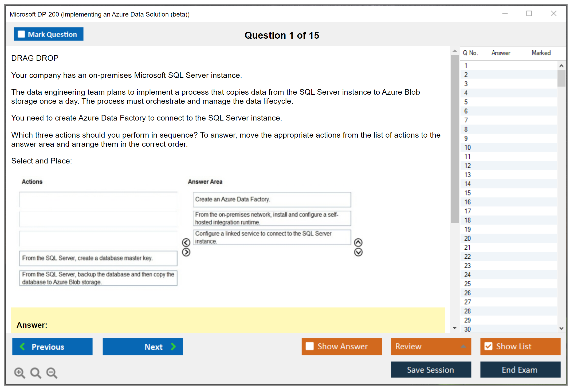Select question 22 in the list

click(468, 257)
